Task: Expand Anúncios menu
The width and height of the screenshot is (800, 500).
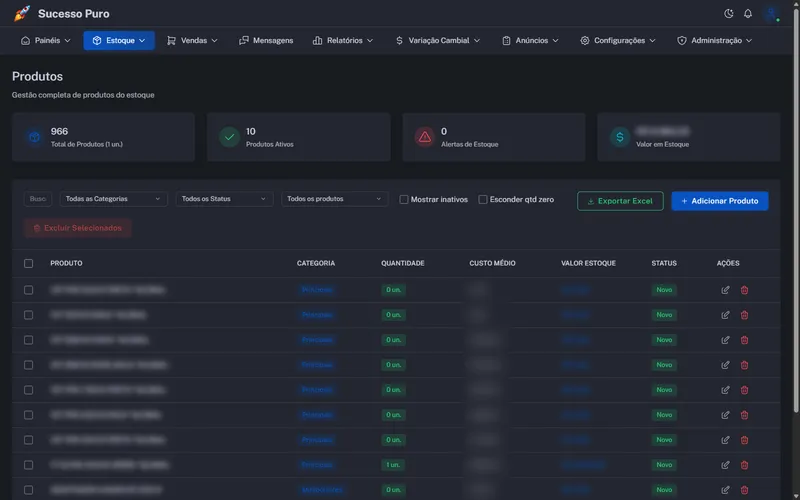Action: [531, 40]
